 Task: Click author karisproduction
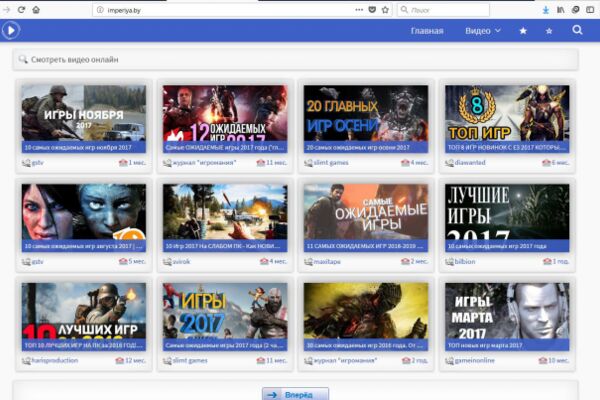click(x=55, y=361)
